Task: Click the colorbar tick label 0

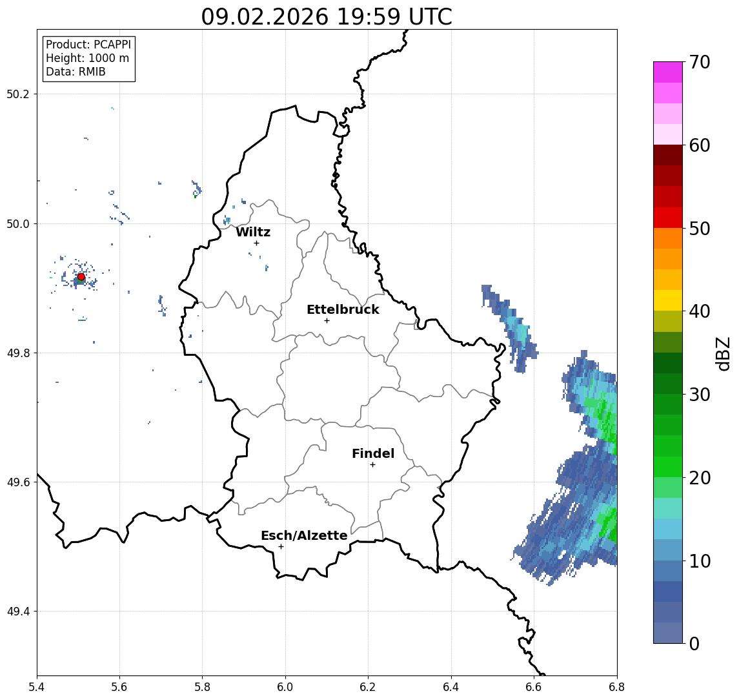Action: coord(694,643)
